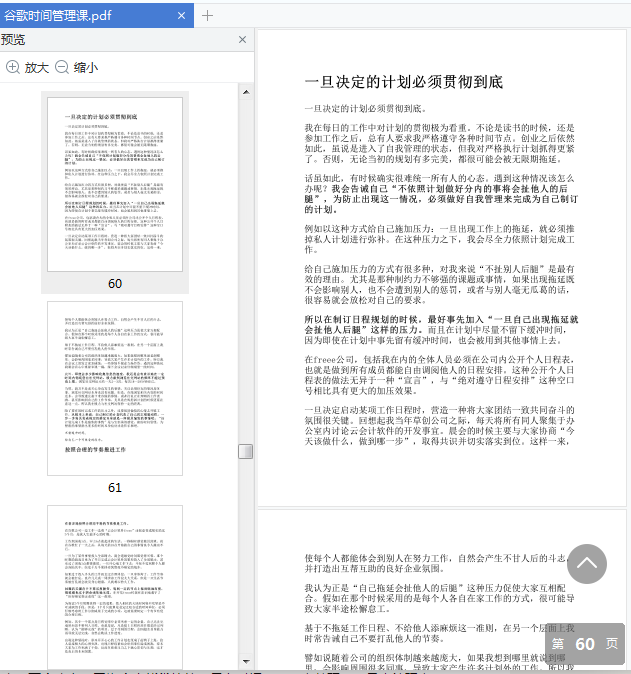Click the page number 60 label
Image resolution: width=631 pixels, height=674 pixels.
pos(115,284)
